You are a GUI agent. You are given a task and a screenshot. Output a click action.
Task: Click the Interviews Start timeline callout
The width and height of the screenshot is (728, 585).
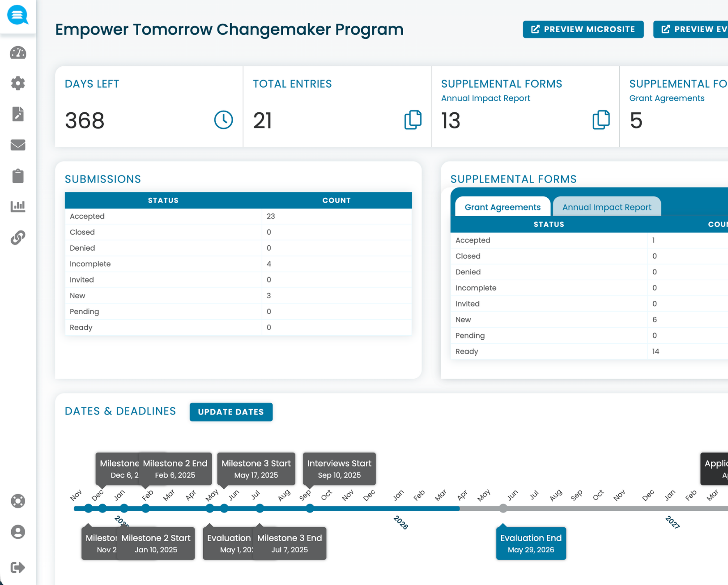(x=339, y=469)
